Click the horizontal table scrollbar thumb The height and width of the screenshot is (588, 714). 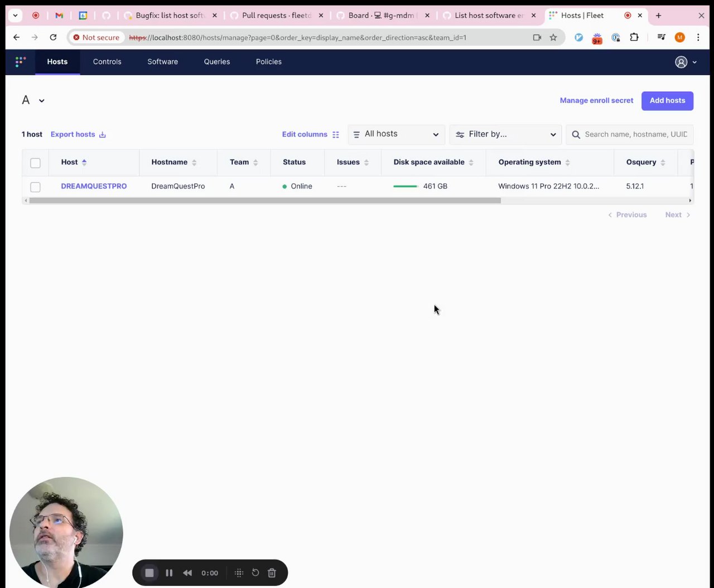tap(265, 201)
